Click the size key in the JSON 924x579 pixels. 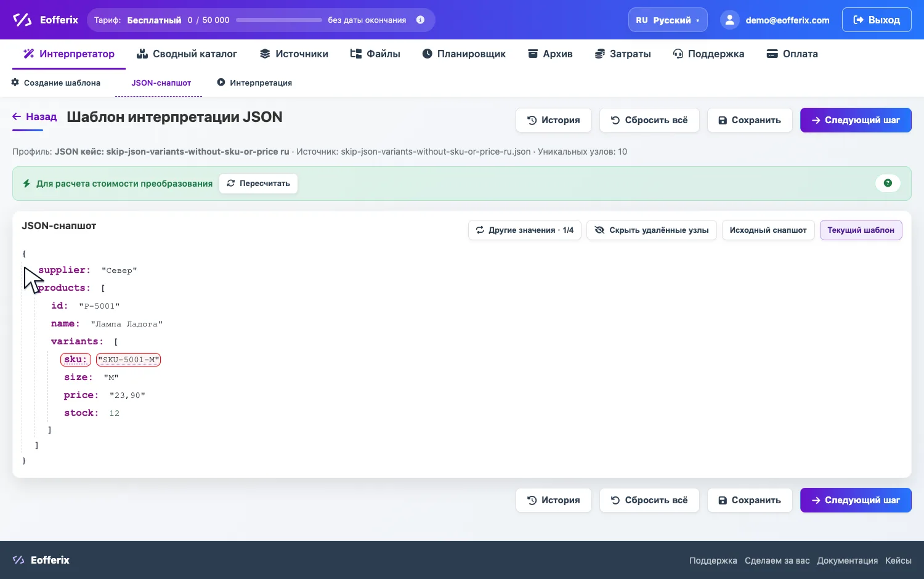click(78, 377)
